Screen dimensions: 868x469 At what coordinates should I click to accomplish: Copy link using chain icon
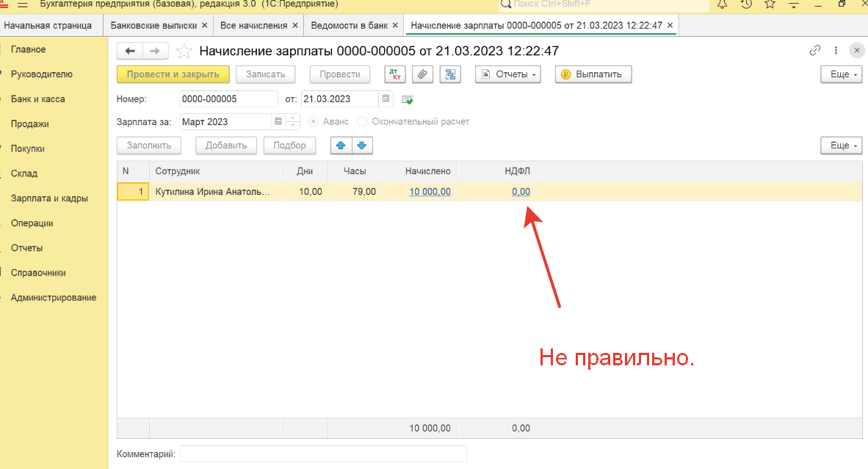tap(814, 51)
